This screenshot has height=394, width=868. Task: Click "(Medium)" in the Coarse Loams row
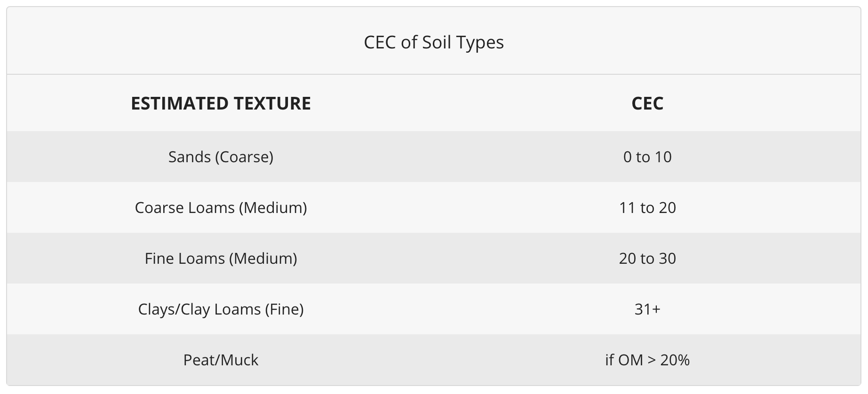(x=273, y=207)
